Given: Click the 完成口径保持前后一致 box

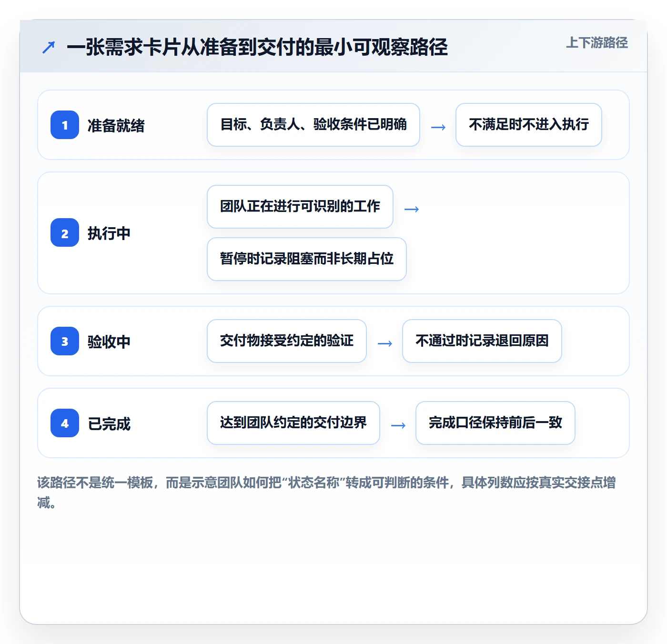Looking at the screenshot, I should point(495,423).
